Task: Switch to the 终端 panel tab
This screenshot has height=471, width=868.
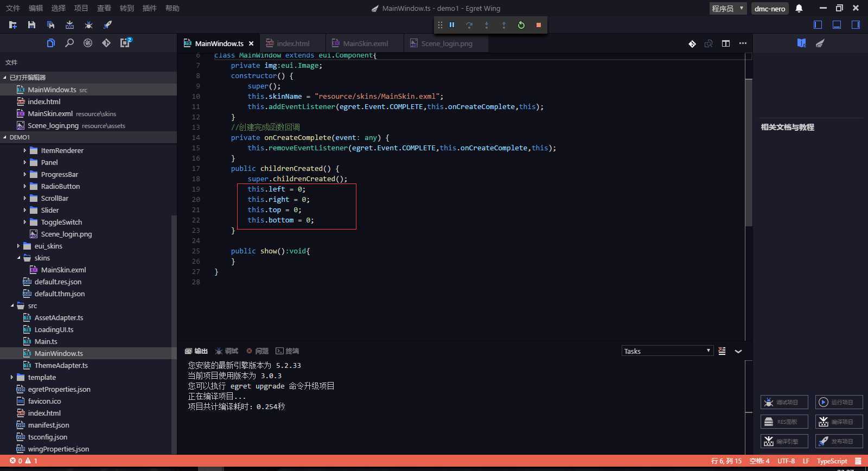Action: click(288, 351)
